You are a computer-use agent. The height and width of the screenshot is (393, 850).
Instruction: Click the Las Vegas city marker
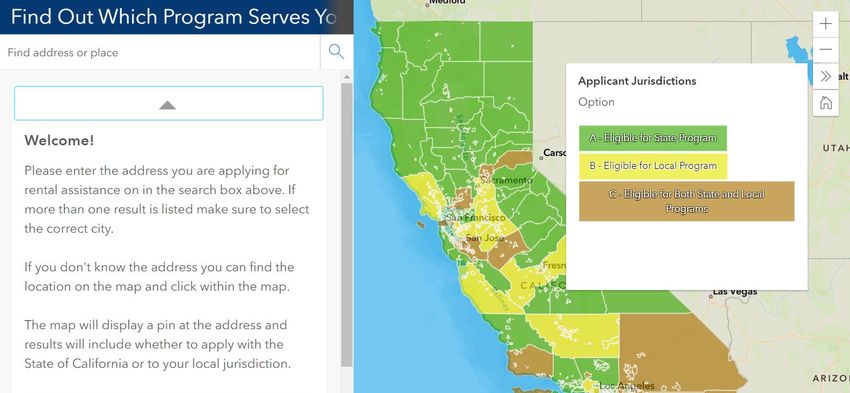(x=710, y=297)
